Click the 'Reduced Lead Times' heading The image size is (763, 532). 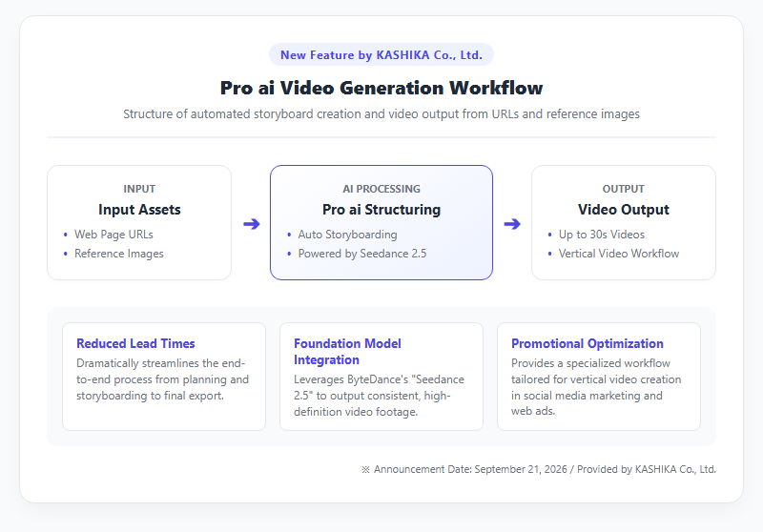135,343
